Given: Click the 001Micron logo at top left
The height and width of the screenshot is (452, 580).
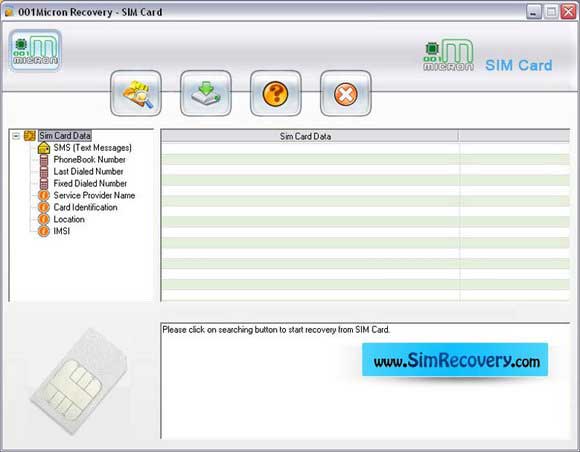Looking at the screenshot, I should point(35,51).
